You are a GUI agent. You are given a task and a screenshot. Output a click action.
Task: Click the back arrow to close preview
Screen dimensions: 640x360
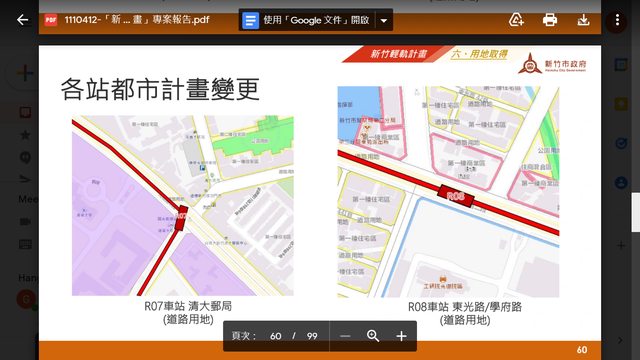coord(22,20)
